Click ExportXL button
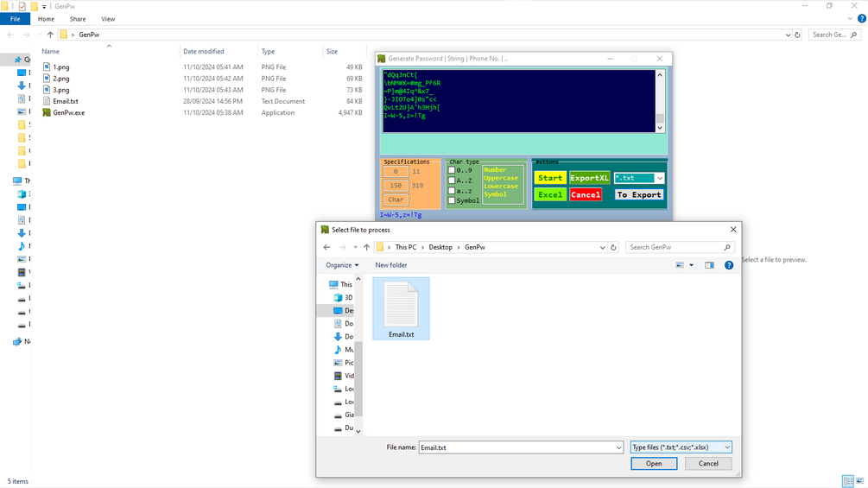Viewport: 868px width, 488px height. (x=590, y=178)
